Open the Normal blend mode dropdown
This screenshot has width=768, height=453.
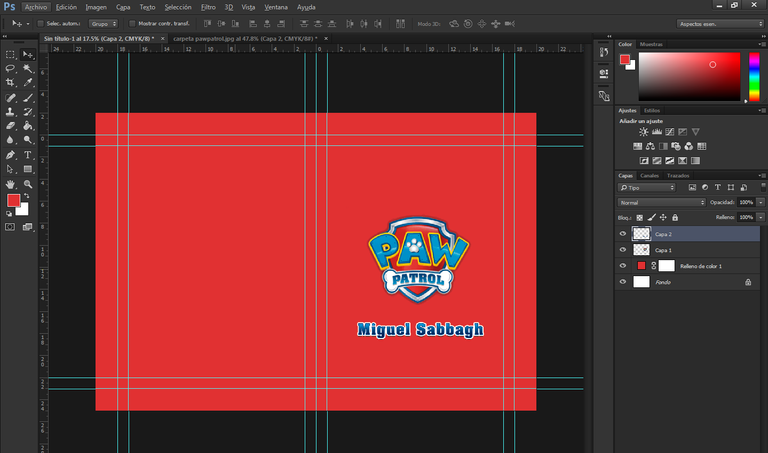coord(662,202)
